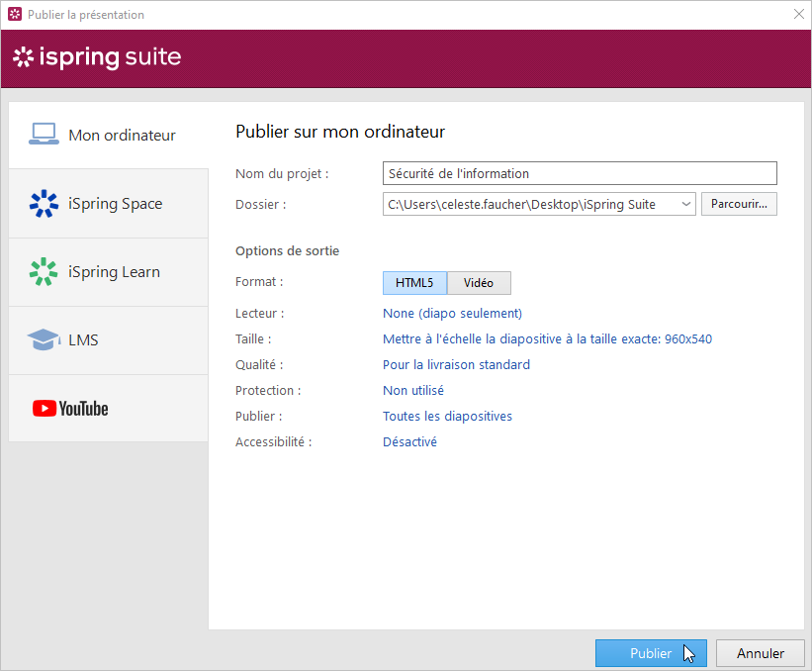This screenshot has height=671, width=812.
Task: Click the laptop icon for Mon ordinateur
Action: click(44, 135)
